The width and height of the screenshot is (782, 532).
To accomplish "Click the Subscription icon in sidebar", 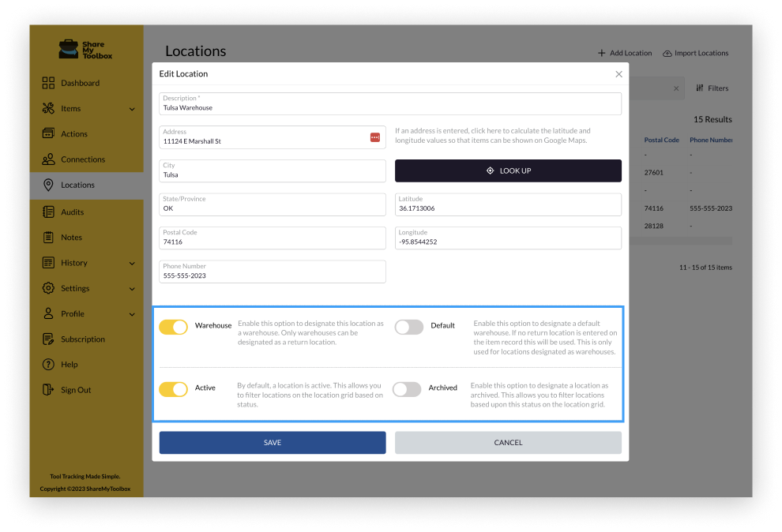I will click(48, 339).
